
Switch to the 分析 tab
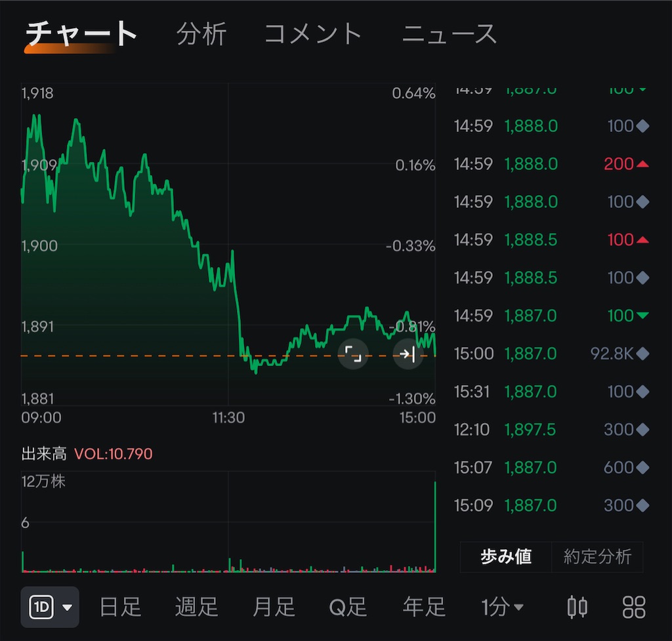coord(201,34)
